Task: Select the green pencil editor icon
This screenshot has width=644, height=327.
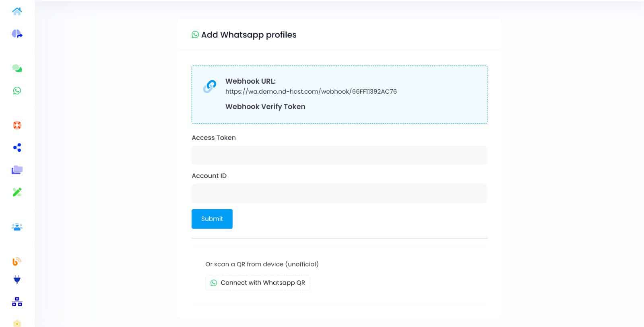Action: coord(17,192)
